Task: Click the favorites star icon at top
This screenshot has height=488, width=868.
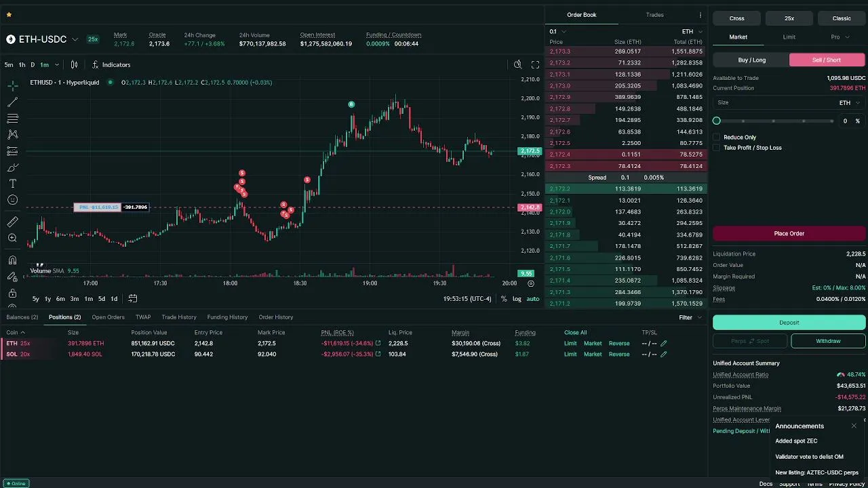Action: [9, 14]
